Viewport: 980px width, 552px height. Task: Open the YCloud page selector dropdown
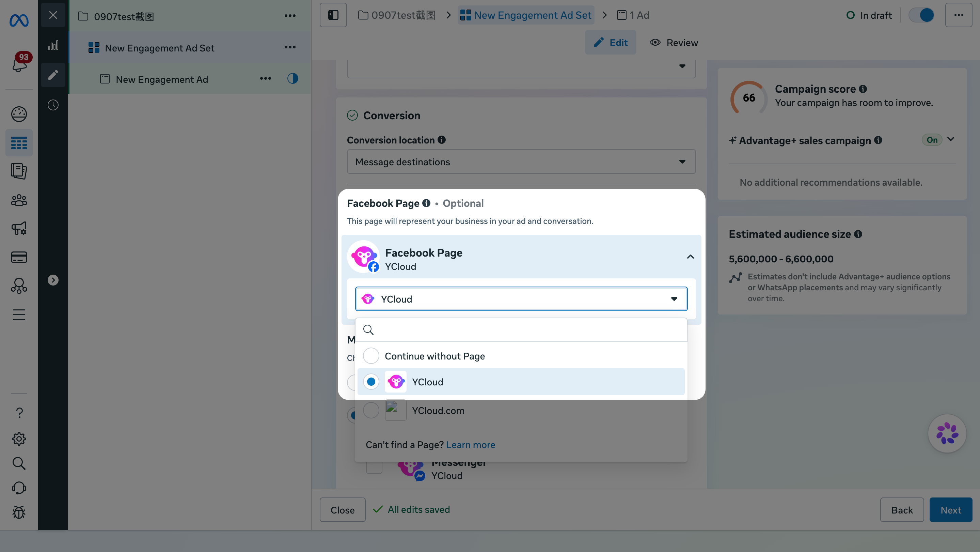[x=521, y=299]
